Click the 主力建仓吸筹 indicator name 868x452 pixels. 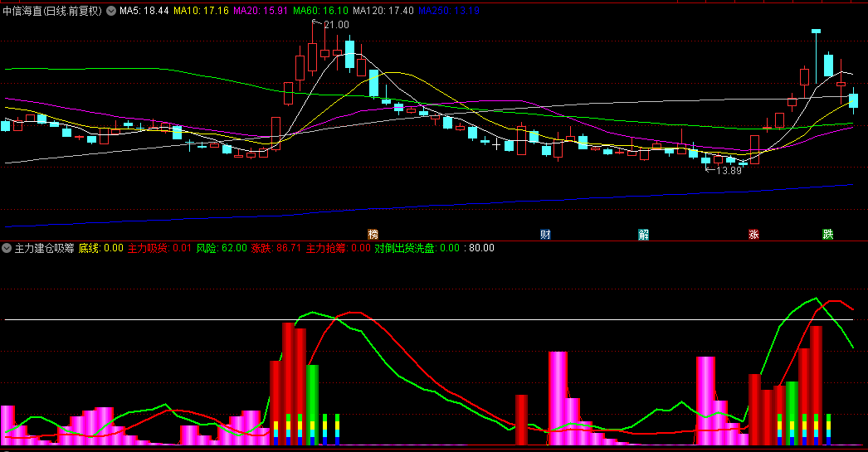point(44,249)
